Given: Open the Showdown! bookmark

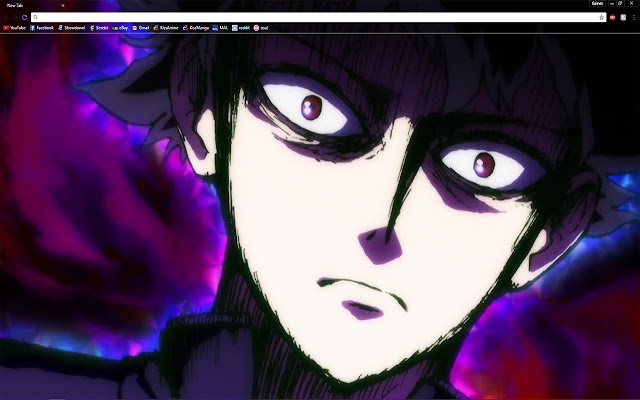Looking at the screenshot, I should click(71, 28).
